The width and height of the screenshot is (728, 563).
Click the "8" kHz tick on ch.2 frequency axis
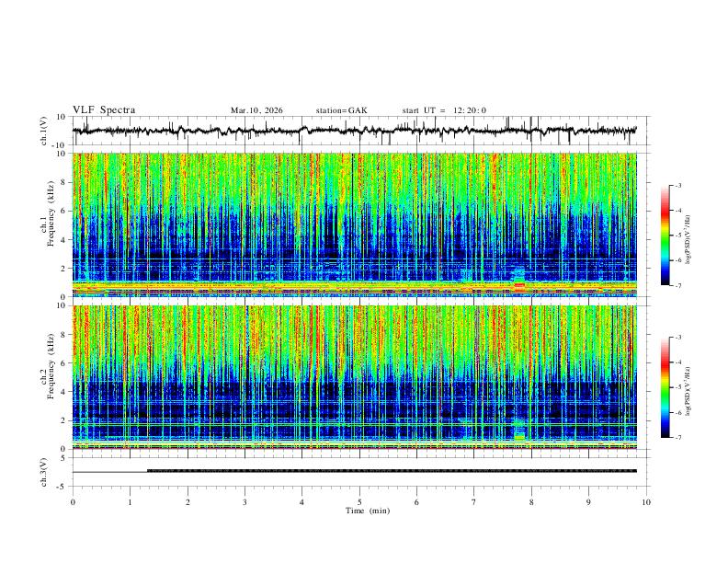64,335
